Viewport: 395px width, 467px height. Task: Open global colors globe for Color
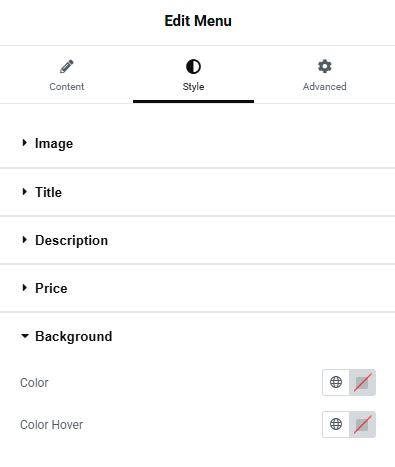pos(336,382)
